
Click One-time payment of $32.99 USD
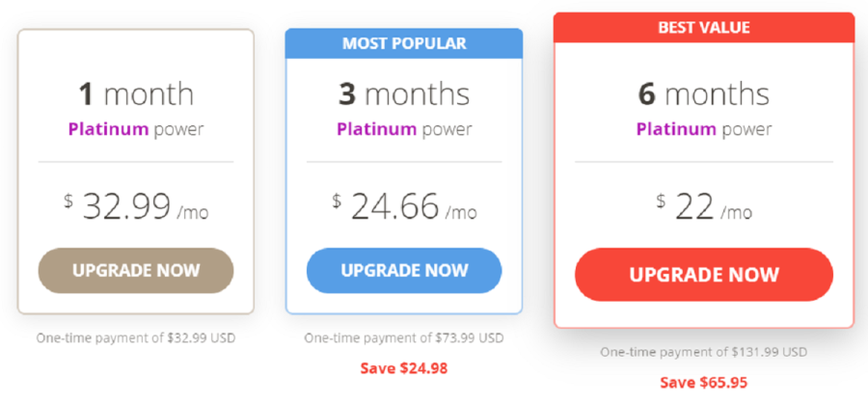pyautogui.click(x=136, y=338)
